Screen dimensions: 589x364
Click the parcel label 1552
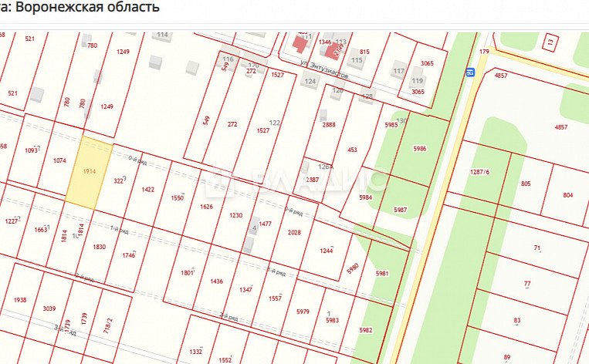click(225, 361)
